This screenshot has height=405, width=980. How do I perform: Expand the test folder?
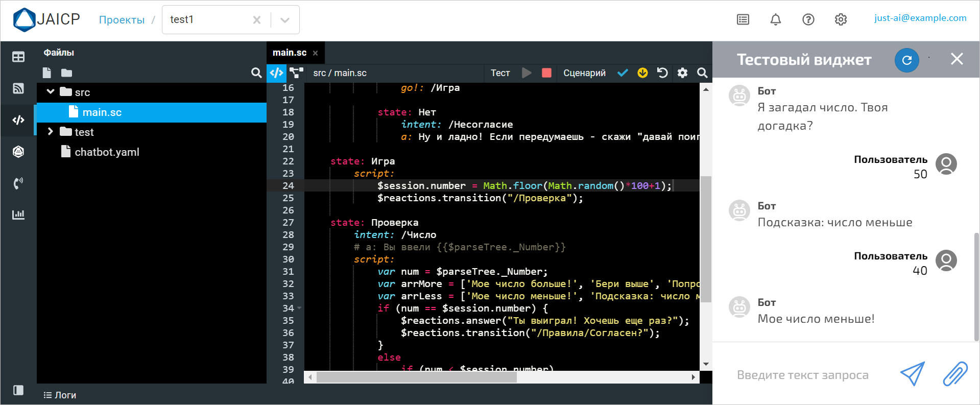51,132
